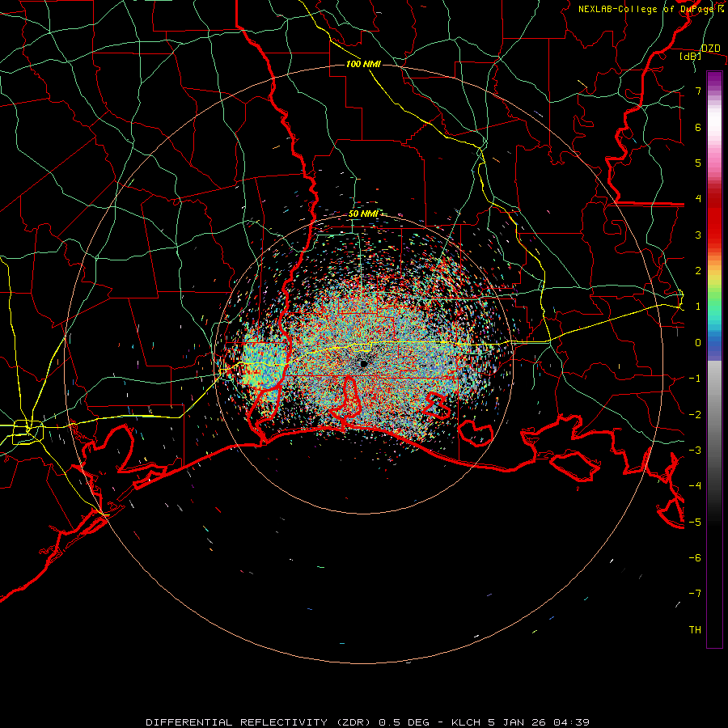
Task: Click the vertical ZDR color scale bar
Action: click(714, 359)
